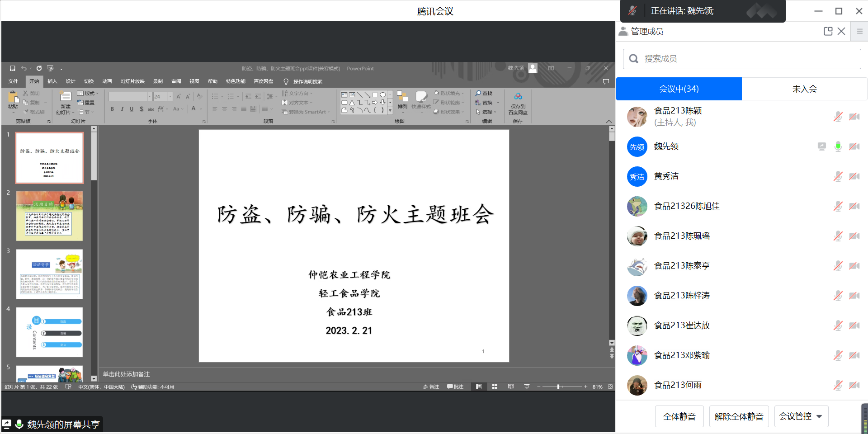Screen dimensions: 868x434
Task: Open the font size dropdown showing 24
Action: [170, 96]
